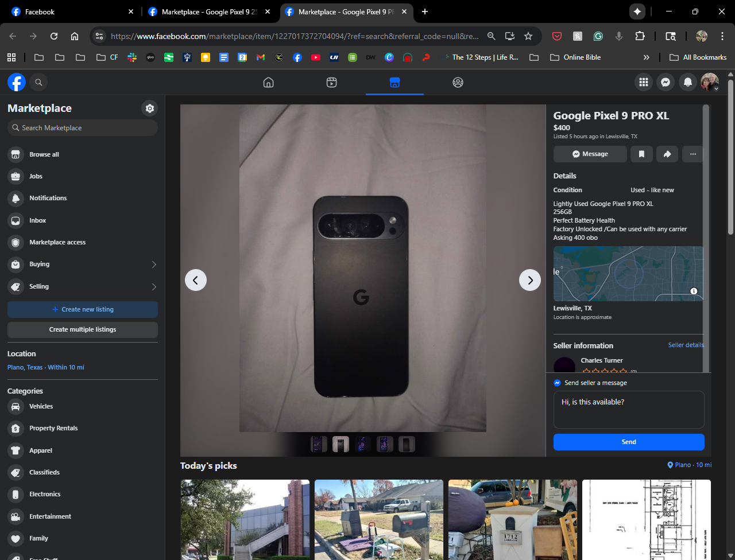Open Marketplace settings gear icon
This screenshot has height=560, width=735.
click(x=149, y=108)
